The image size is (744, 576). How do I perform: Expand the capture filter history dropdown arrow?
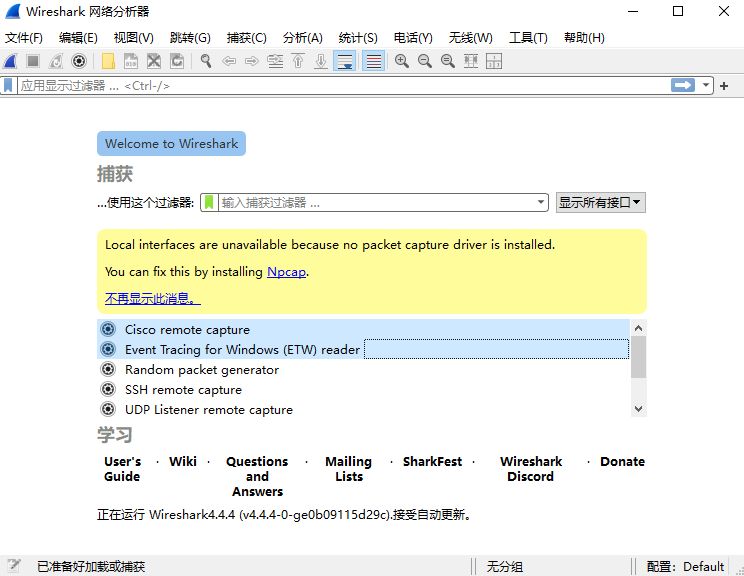[x=541, y=202]
